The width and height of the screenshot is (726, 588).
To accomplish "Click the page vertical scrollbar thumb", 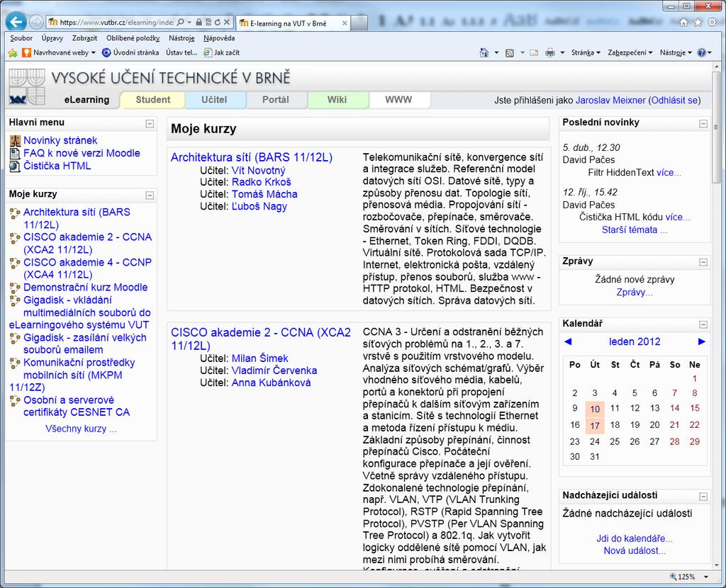I will point(717,127).
